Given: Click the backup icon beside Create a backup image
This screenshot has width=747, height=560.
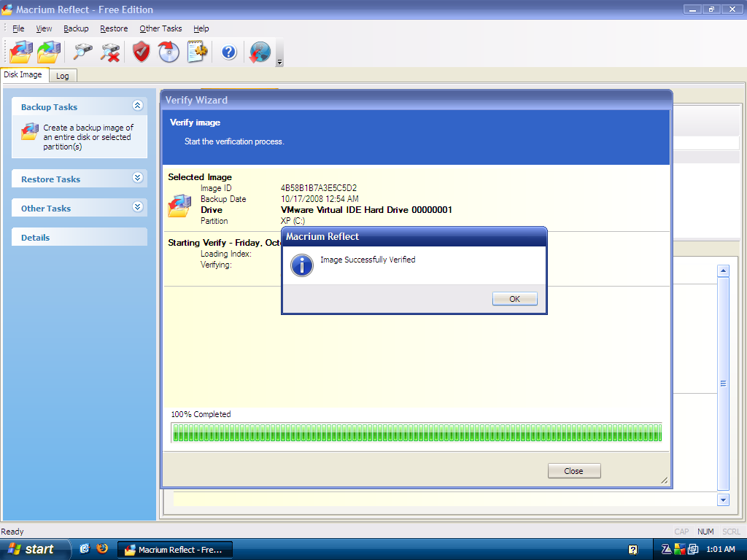Looking at the screenshot, I should (x=29, y=132).
